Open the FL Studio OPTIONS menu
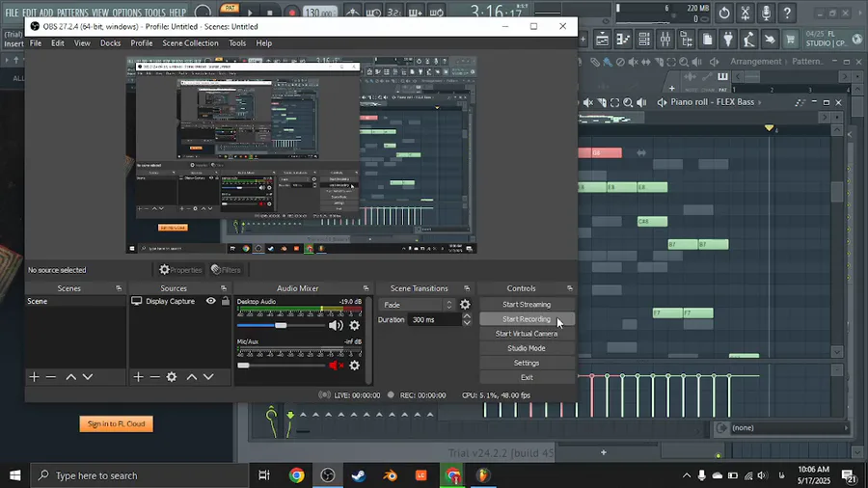This screenshot has height=488, width=868. click(x=126, y=13)
